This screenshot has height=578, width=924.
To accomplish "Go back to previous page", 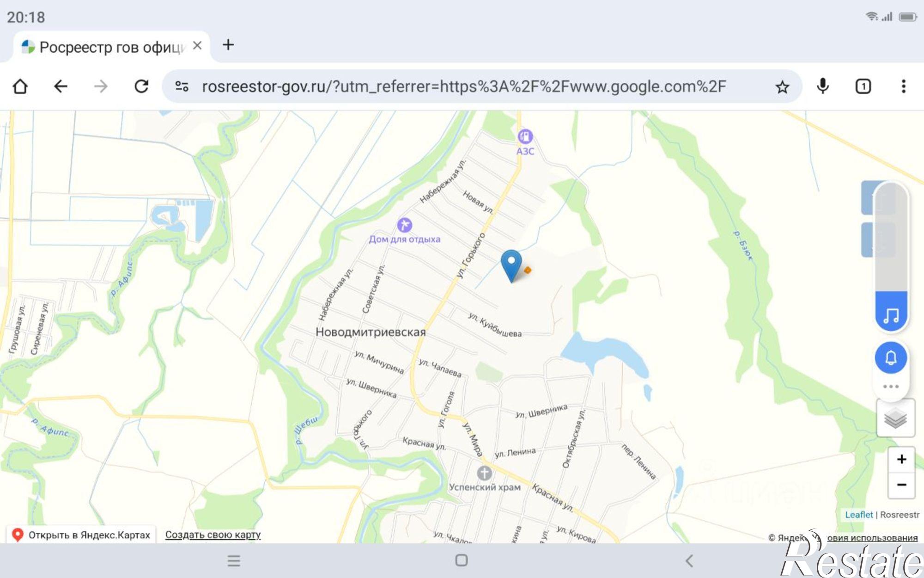I will [x=61, y=86].
